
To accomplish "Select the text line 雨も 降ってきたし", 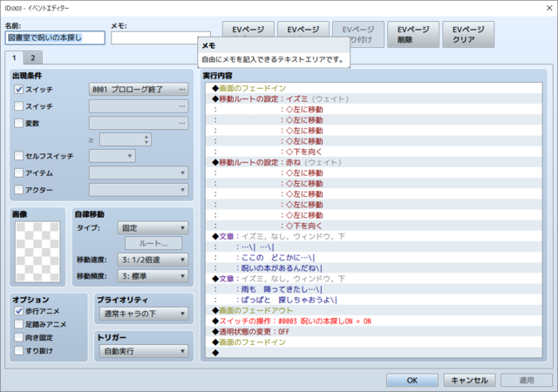I will pos(374,289).
